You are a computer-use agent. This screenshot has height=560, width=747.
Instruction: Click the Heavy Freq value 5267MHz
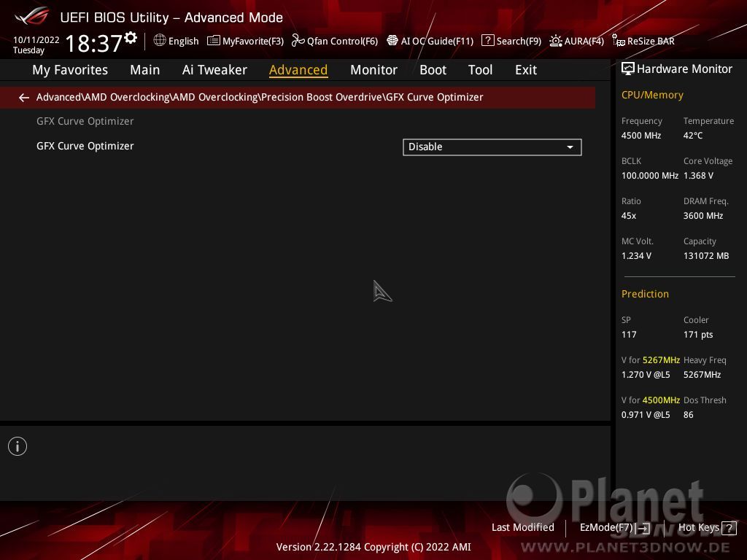pos(703,375)
